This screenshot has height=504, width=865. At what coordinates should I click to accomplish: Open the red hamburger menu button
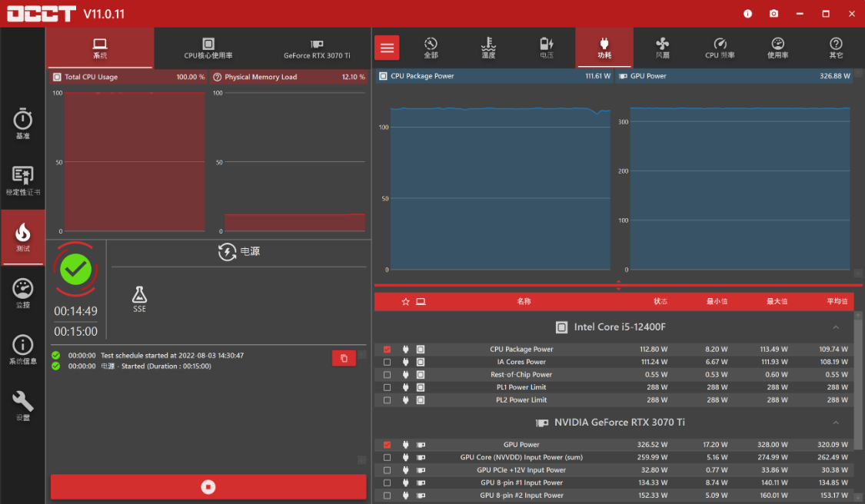pos(388,48)
